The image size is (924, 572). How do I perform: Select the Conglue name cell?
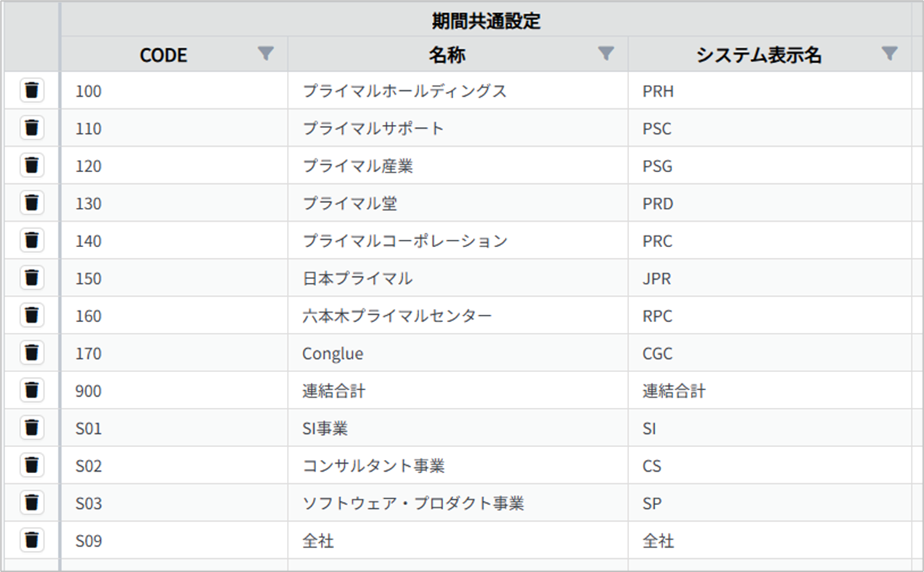click(x=333, y=354)
